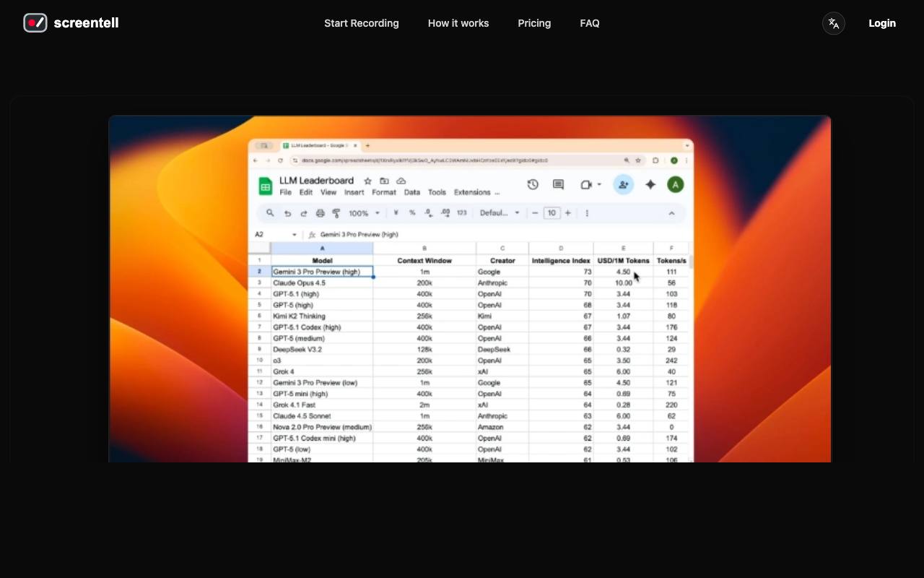Select the 'Intelligence Index' header cell
This screenshot has width=924, height=578.
pyautogui.click(x=561, y=261)
